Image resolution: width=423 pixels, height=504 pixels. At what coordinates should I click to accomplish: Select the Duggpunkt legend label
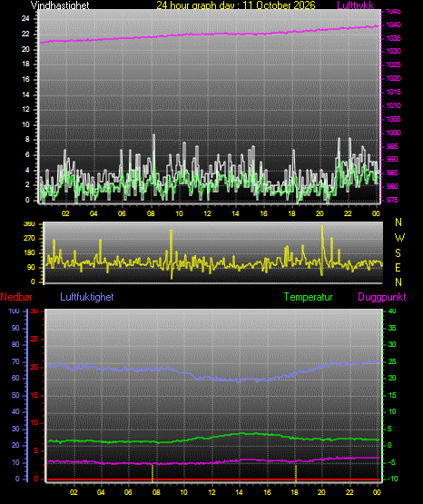point(382,297)
